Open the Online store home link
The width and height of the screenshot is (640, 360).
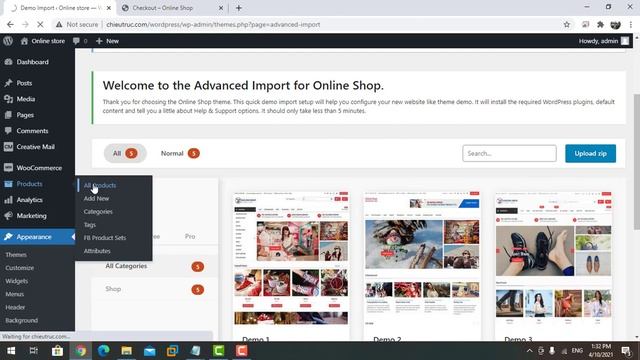click(43, 41)
